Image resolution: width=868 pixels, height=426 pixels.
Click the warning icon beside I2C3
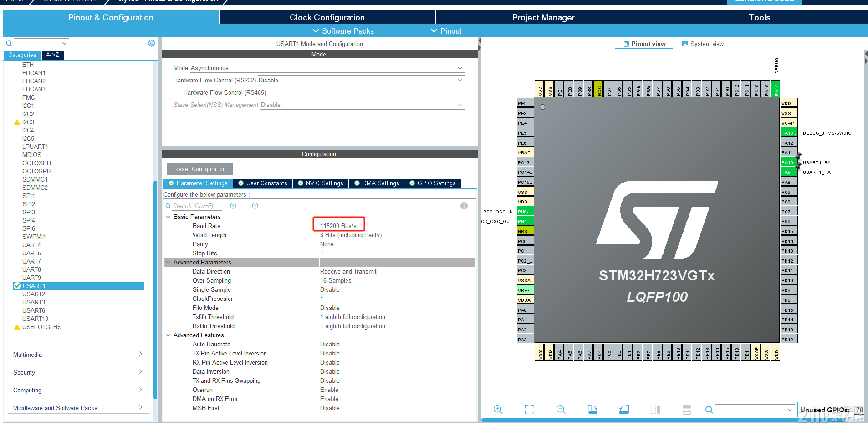(17, 122)
